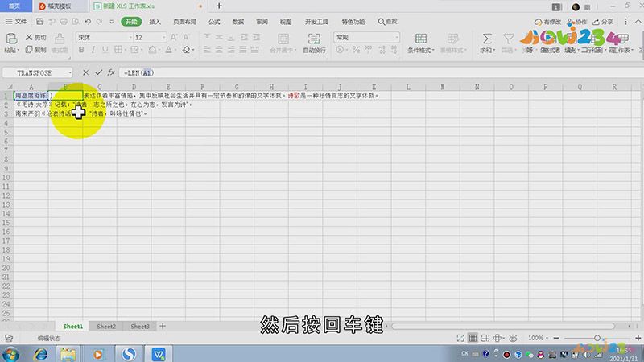Switch to the 页面布局 Page Layout tab
The height and width of the screenshot is (362, 644).
coord(184,22)
